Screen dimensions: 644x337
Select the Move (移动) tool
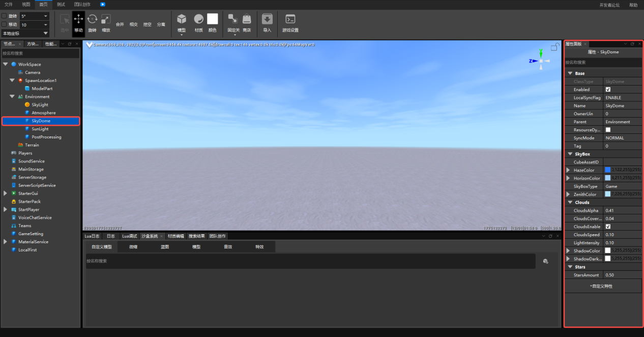(78, 23)
